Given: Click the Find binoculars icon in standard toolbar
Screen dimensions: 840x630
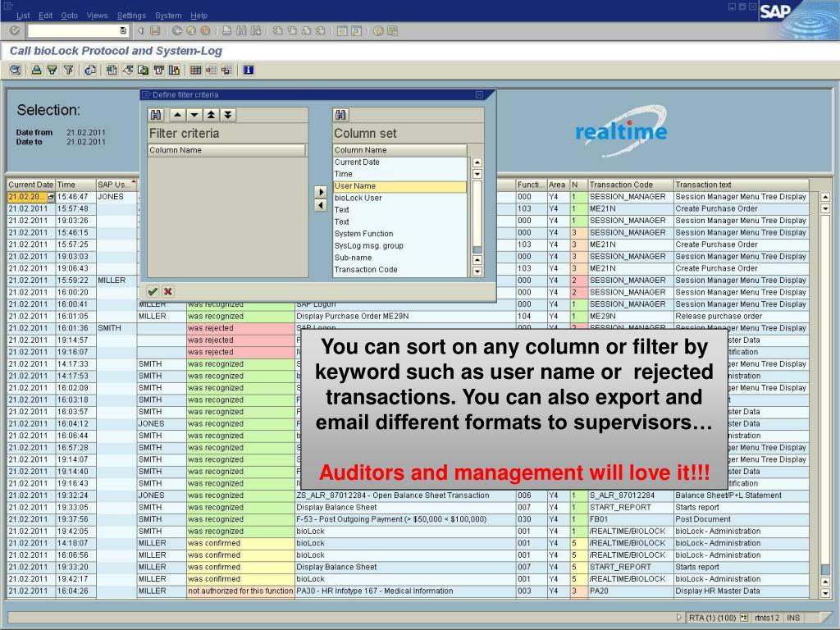Looking at the screenshot, I should point(241,31).
